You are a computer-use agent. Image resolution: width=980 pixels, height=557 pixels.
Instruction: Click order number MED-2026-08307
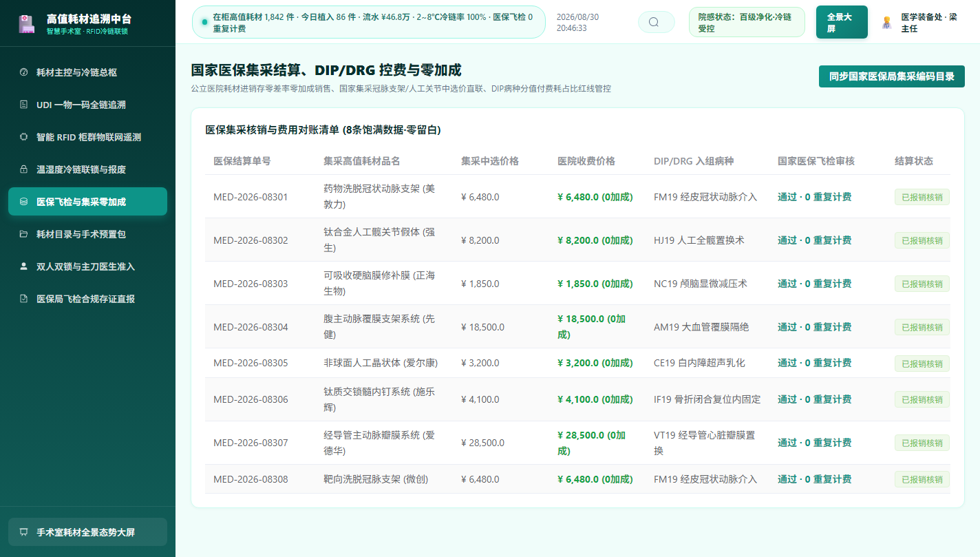coord(251,443)
